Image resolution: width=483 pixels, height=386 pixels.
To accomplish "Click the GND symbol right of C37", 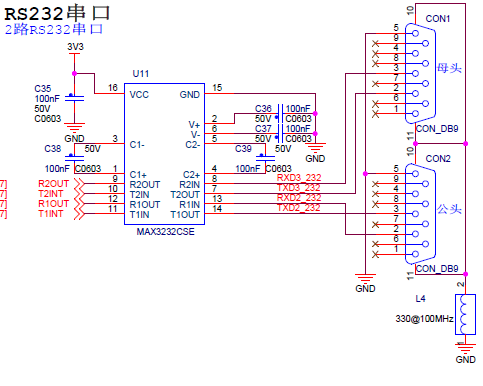I will (x=315, y=153).
